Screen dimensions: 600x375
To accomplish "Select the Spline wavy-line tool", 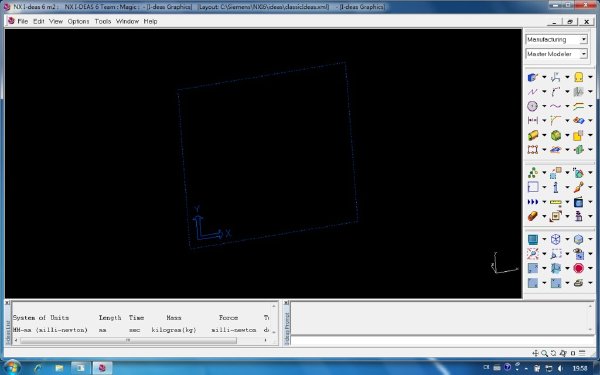I will [556, 106].
